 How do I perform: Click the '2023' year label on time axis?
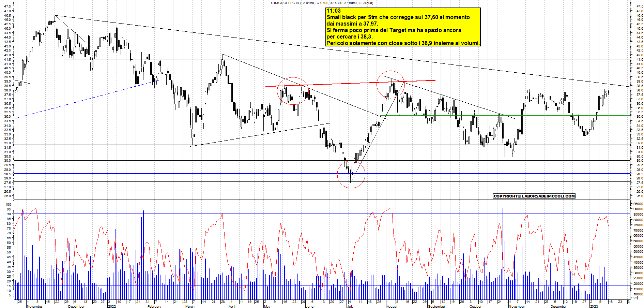point(594,306)
